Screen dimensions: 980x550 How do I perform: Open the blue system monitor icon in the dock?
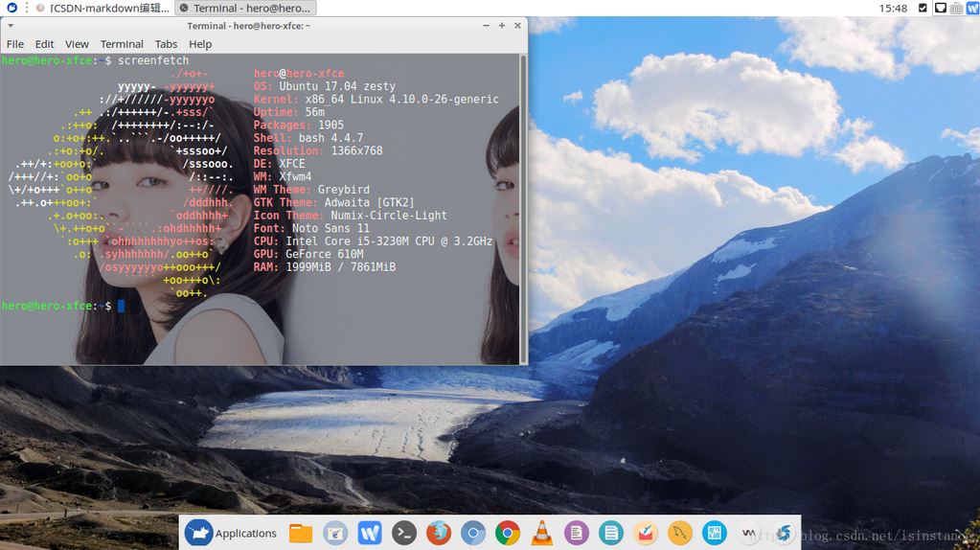tap(714, 533)
